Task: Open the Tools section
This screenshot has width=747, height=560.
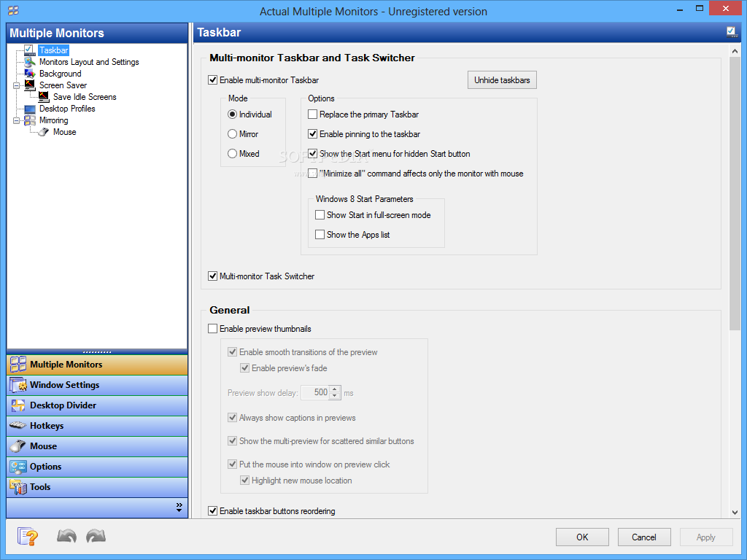Action: tap(97, 488)
